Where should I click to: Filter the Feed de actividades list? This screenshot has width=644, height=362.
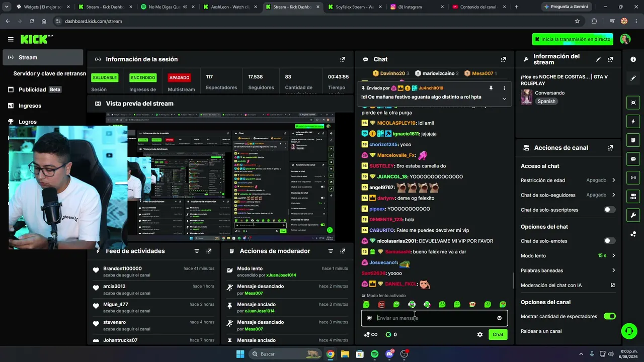pyautogui.click(x=197, y=251)
